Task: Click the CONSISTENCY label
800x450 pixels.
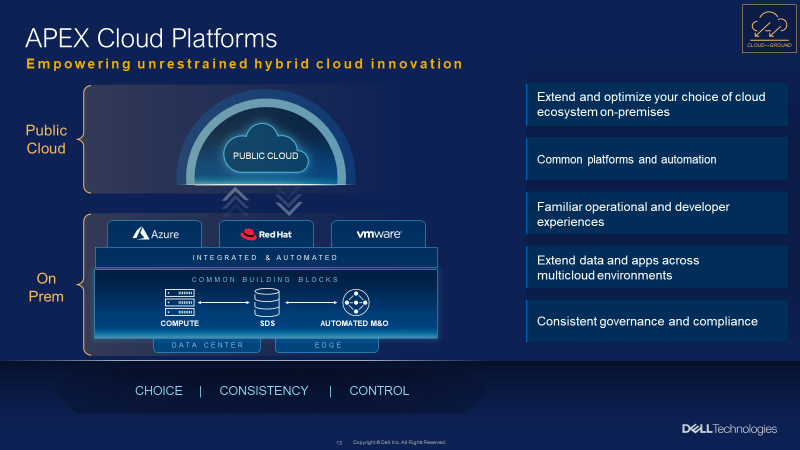Action: (264, 391)
